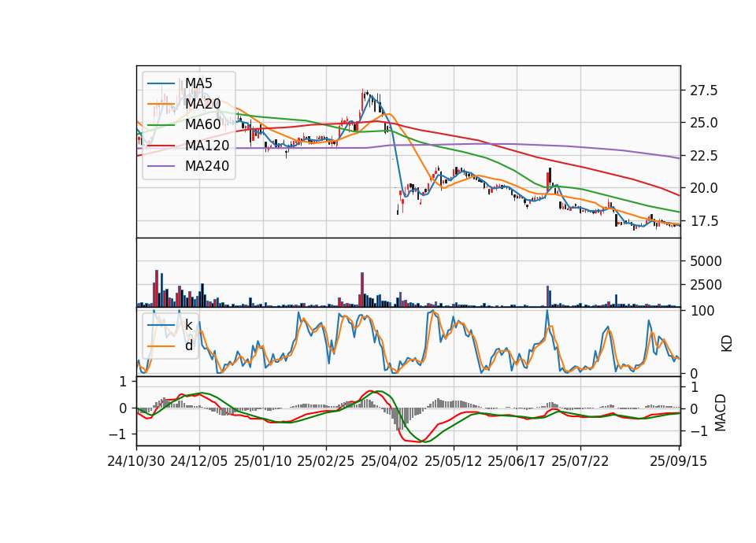Click the 100 label on KD axis
This screenshot has width=756, height=543.
click(702, 311)
